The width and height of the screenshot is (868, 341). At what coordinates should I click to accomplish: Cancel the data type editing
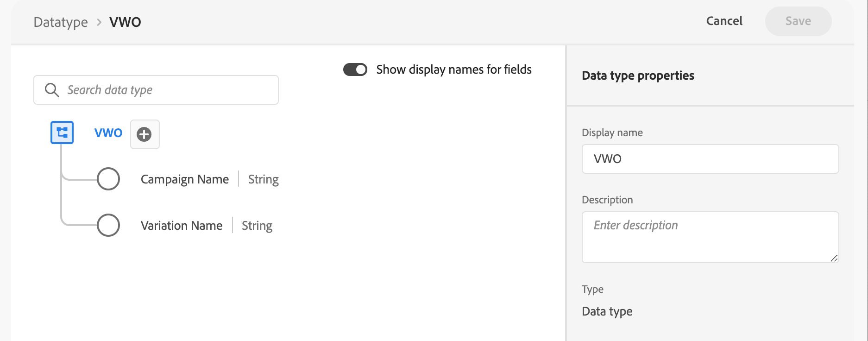tap(724, 21)
